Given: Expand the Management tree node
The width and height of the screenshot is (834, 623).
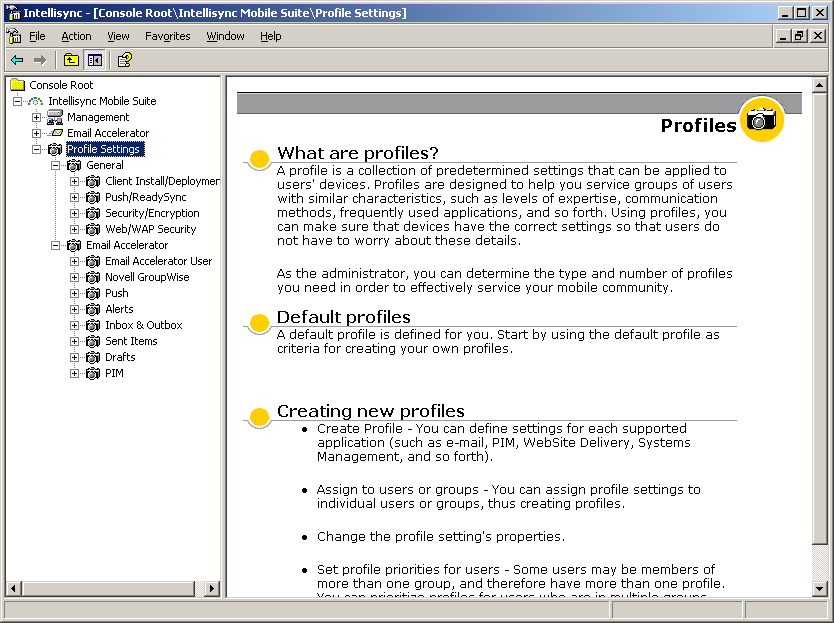Looking at the screenshot, I should pyautogui.click(x=36, y=117).
